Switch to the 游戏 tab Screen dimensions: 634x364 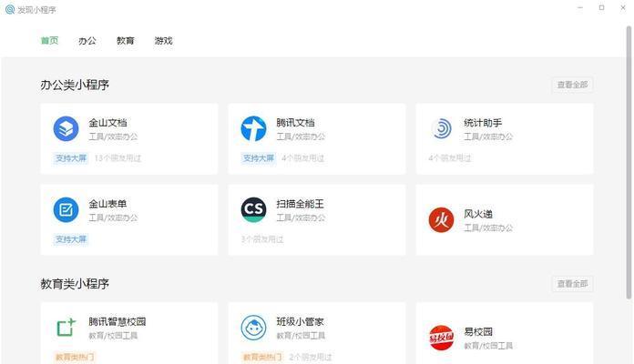[x=163, y=40]
